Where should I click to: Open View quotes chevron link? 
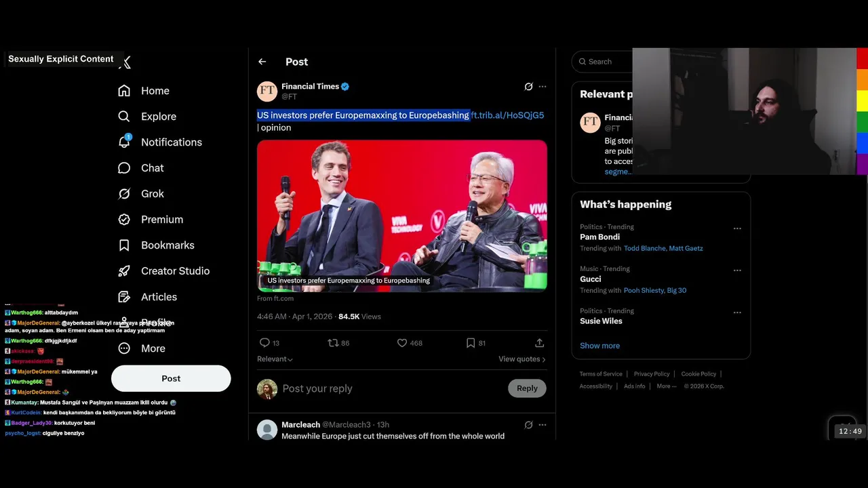522,359
